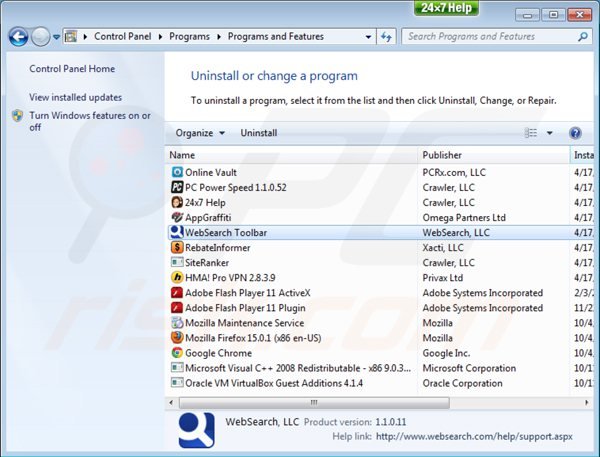Open the websearch.com help support link
The width and height of the screenshot is (600, 457).
[x=474, y=436]
